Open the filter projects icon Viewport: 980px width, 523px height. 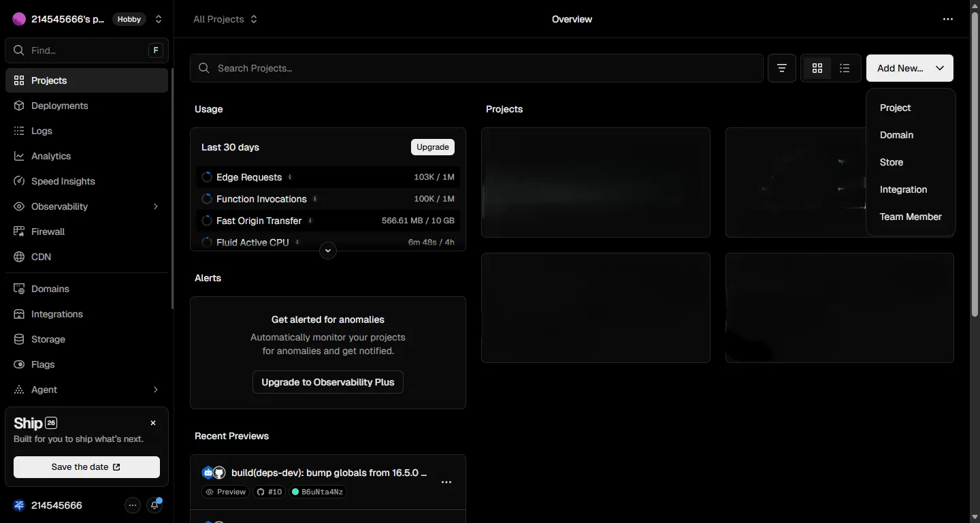coord(782,68)
